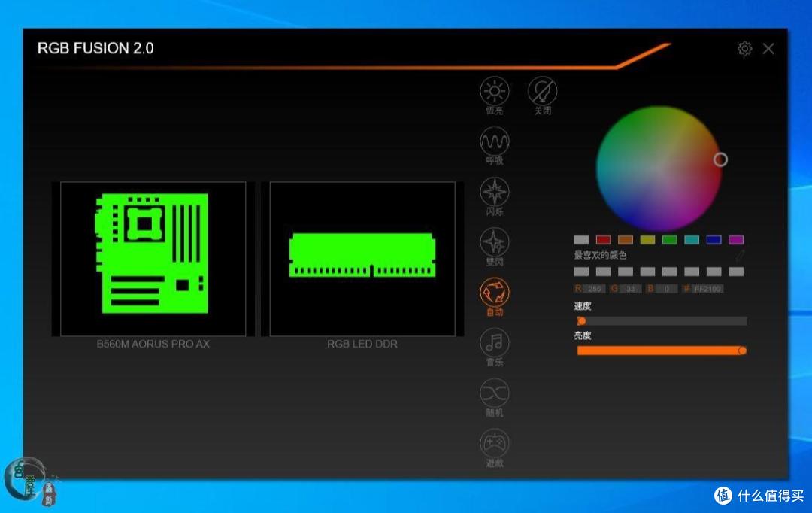Pick the purple preset color swatch
Viewport: 812px width, 513px height.
pyautogui.click(x=736, y=239)
